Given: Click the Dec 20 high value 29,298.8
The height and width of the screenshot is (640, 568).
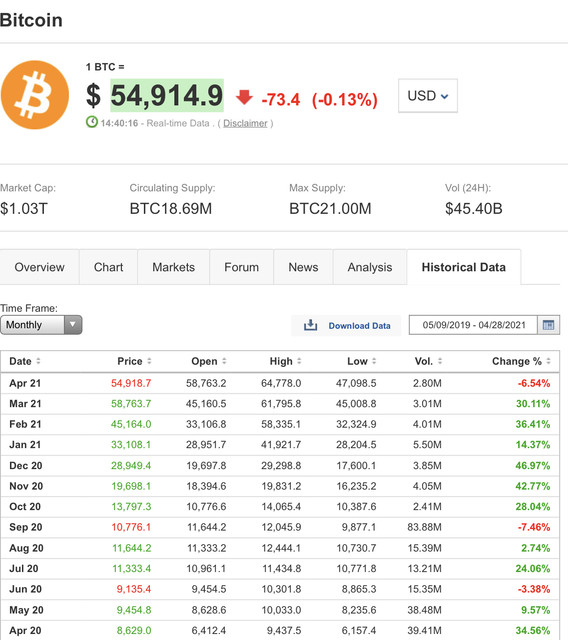Looking at the screenshot, I should point(281,466).
